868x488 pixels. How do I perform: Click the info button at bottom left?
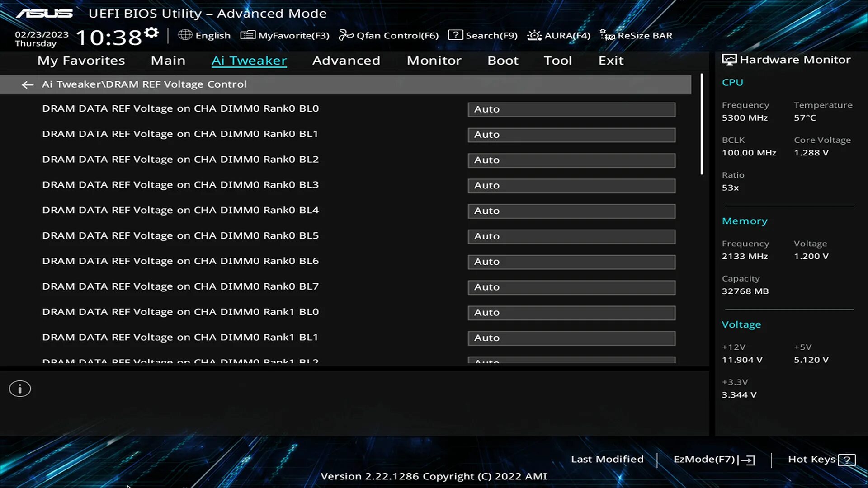pos(20,389)
